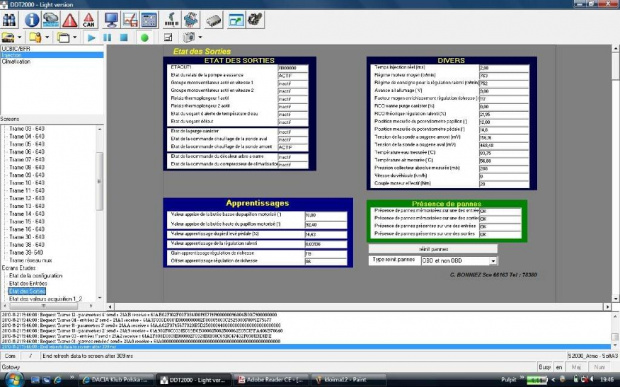
Task: Open 'Etat des Sorties' screen in tree
Action: tap(27, 291)
